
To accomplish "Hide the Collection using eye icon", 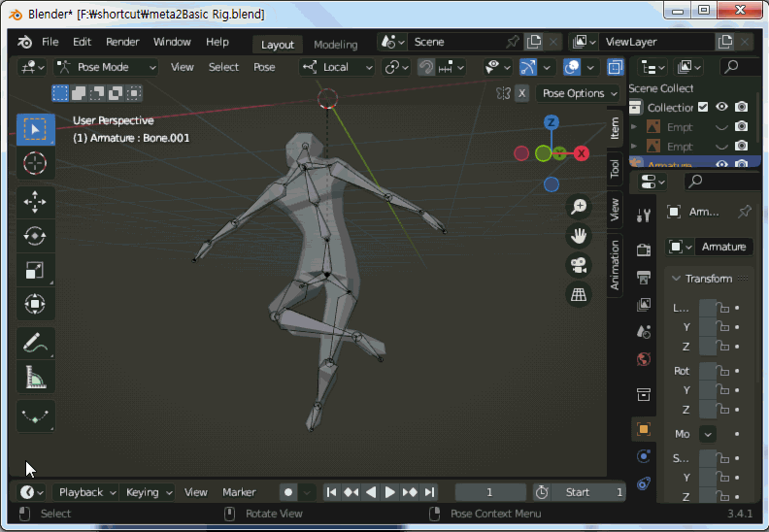I will point(722,107).
